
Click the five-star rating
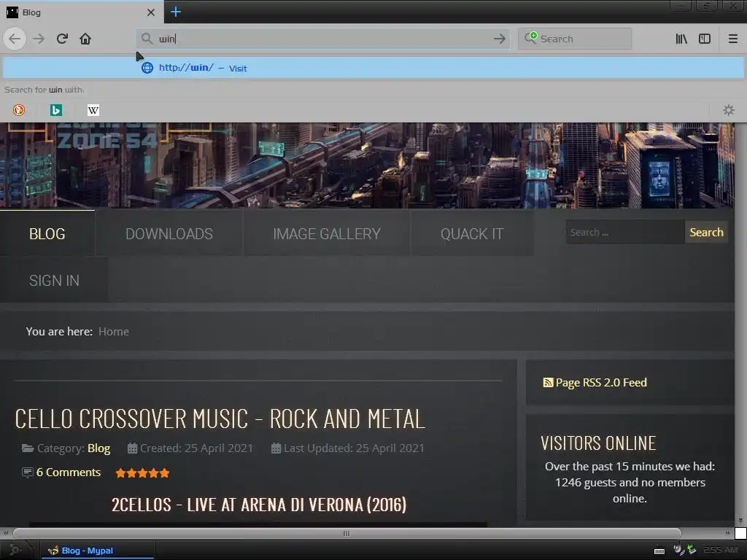pos(142,472)
